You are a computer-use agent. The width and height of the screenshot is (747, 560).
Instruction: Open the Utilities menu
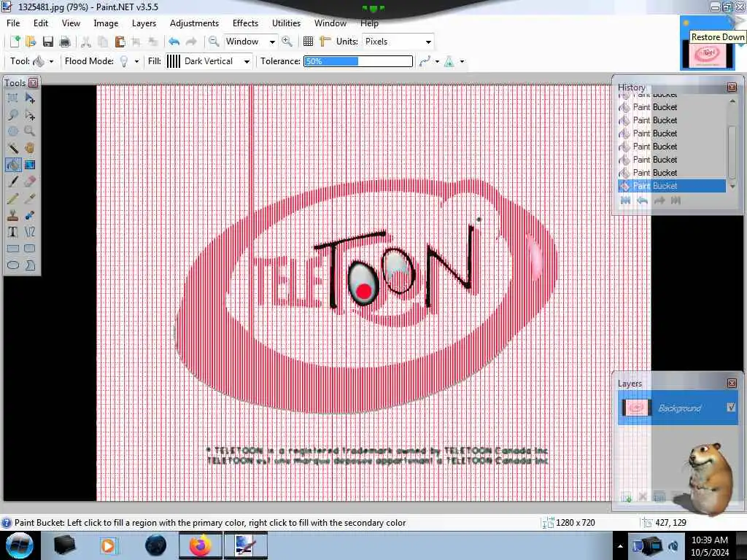click(x=286, y=23)
